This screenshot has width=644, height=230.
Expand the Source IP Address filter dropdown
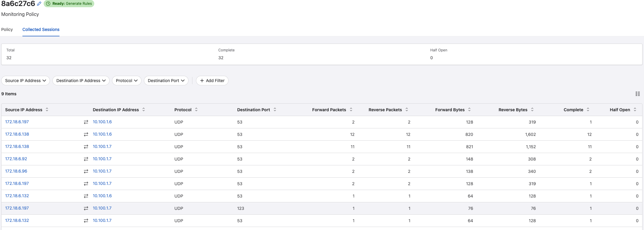(x=26, y=81)
